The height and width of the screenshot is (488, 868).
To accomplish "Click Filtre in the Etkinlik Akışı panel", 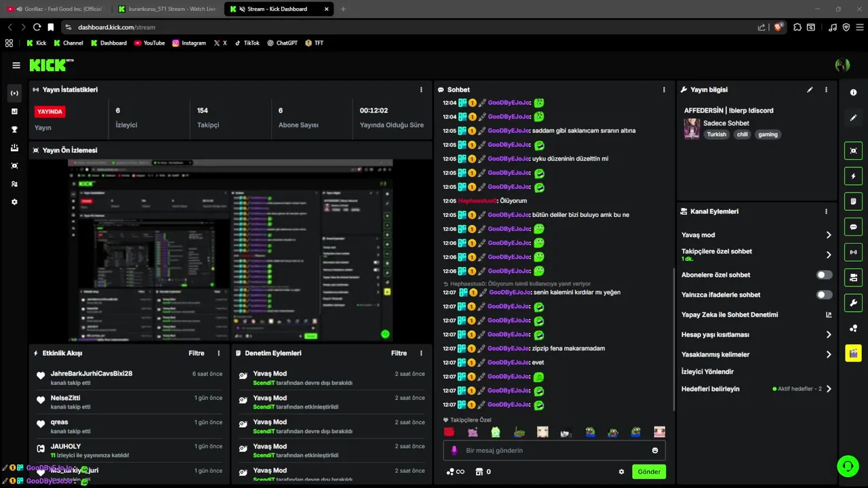I will point(197,353).
